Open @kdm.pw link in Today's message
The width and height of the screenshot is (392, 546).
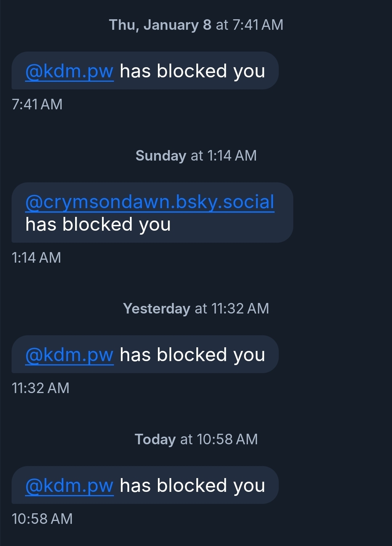point(69,485)
